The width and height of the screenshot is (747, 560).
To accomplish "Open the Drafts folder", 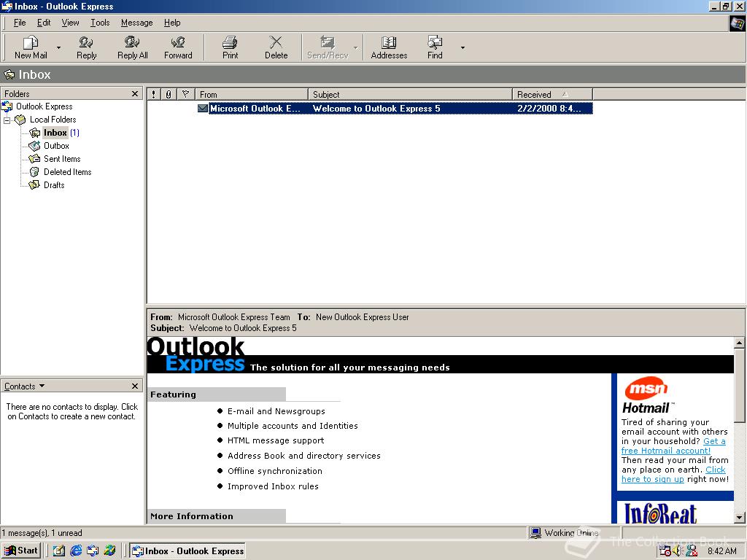I will coord(54,185).
